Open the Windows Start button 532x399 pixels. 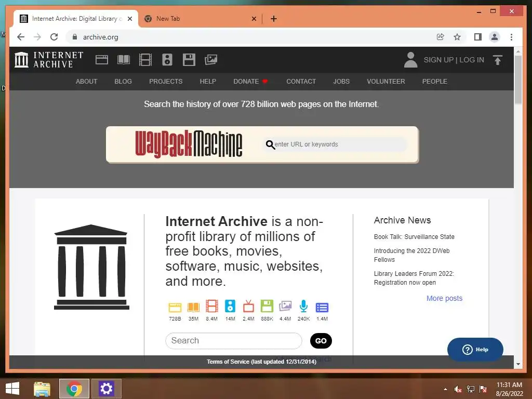12,389
